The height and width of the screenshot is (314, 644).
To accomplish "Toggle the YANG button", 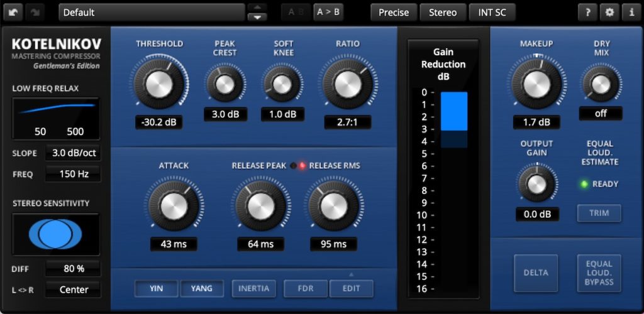I will tap(202, 289).
